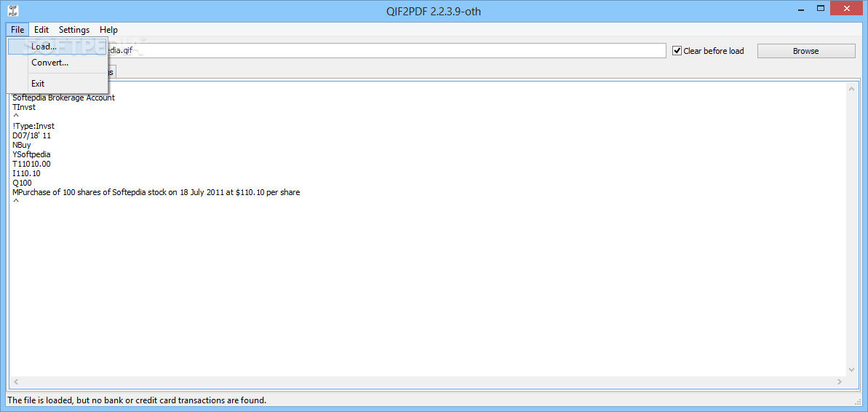868x412 pixels.
Task: Click the horizontal scrollbar right arrow
Action: click(x=840, y=382)
